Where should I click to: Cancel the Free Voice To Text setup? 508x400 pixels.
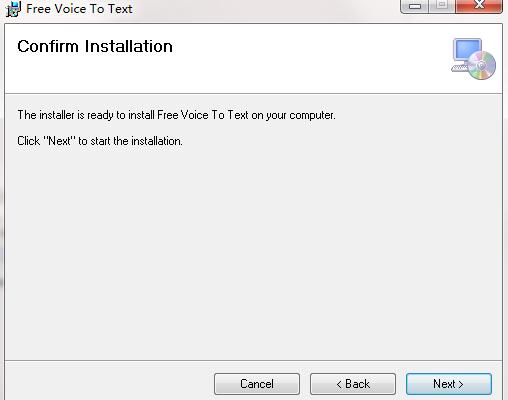click(x=257, y=384)
